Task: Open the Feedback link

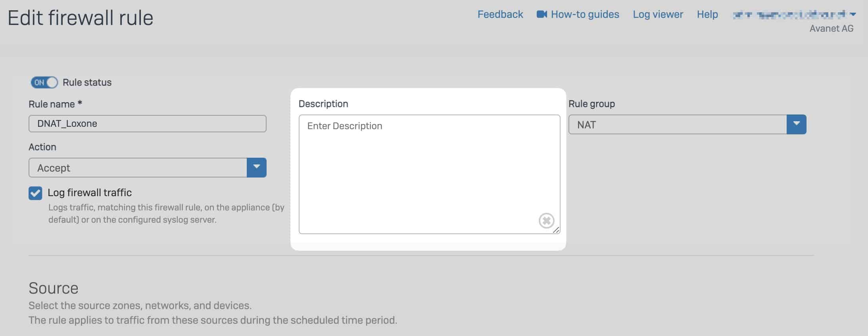Action: point(500,14)
